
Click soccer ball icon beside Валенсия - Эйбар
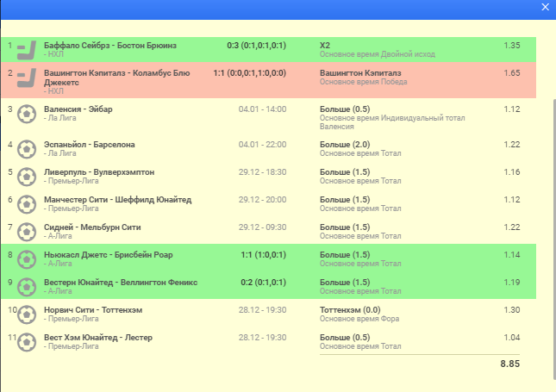[26, 114]
